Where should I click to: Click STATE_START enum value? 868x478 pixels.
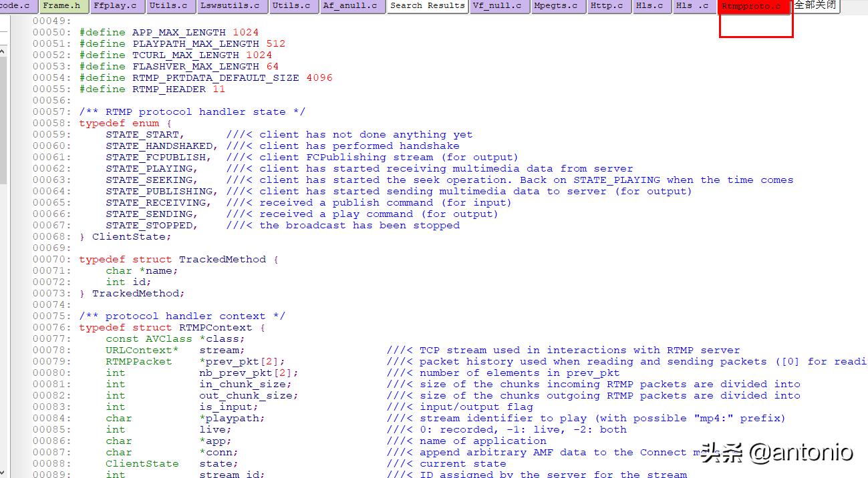(x=142, y=134)
